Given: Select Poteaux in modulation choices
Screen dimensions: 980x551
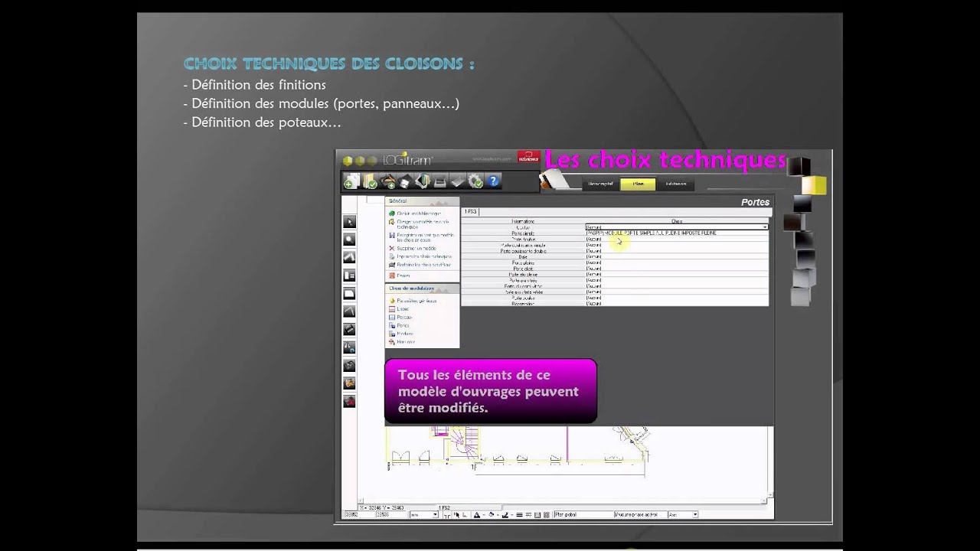Looking at the screenshot, I should coord(404,317).
